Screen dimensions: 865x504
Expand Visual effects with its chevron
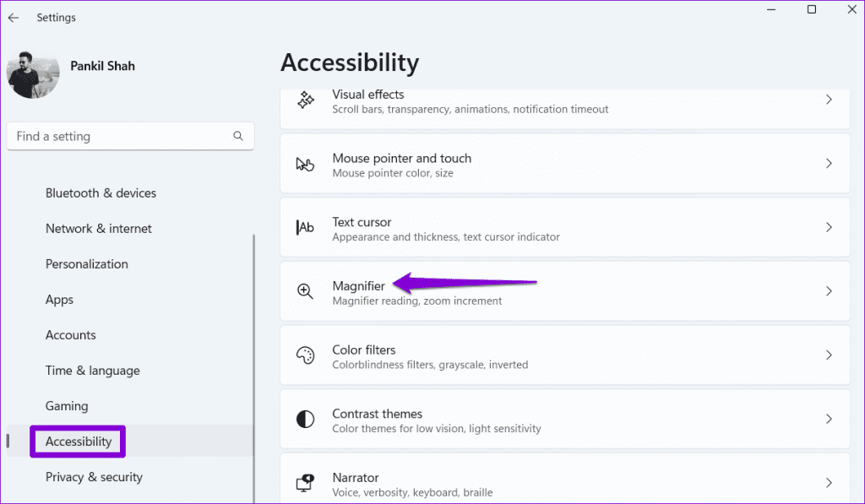[x=829, y=100]
